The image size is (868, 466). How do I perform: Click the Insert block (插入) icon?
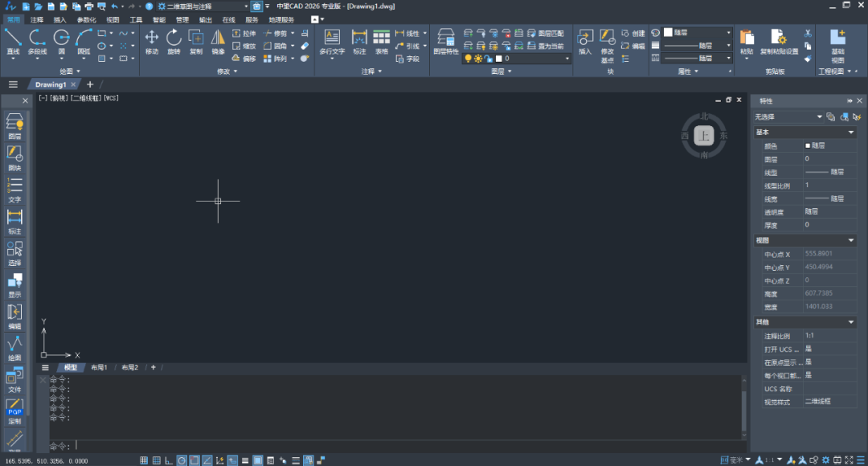pos(584,41)
